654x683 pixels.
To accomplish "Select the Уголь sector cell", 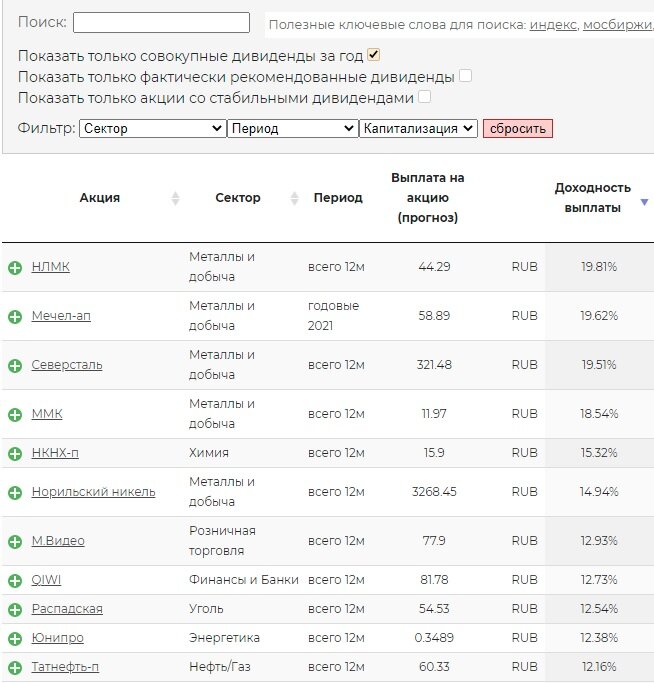I will point(206,609).
